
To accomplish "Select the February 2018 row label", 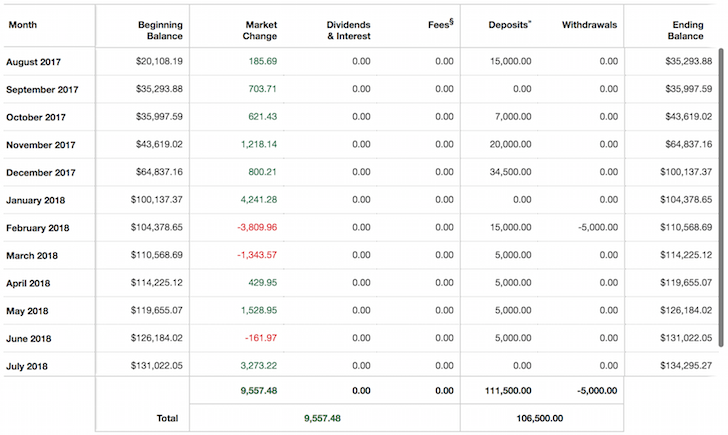I will click(x=38, y=228).
